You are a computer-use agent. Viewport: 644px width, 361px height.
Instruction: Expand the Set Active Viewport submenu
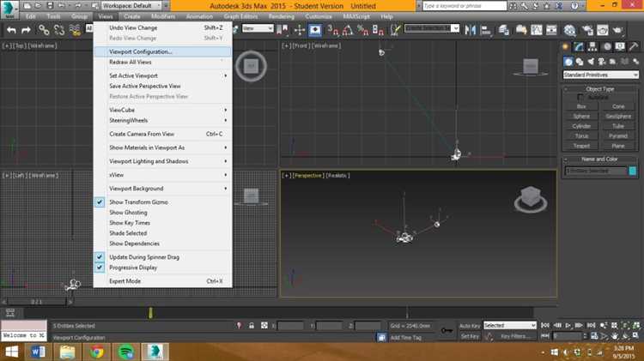tap(162, 75)
